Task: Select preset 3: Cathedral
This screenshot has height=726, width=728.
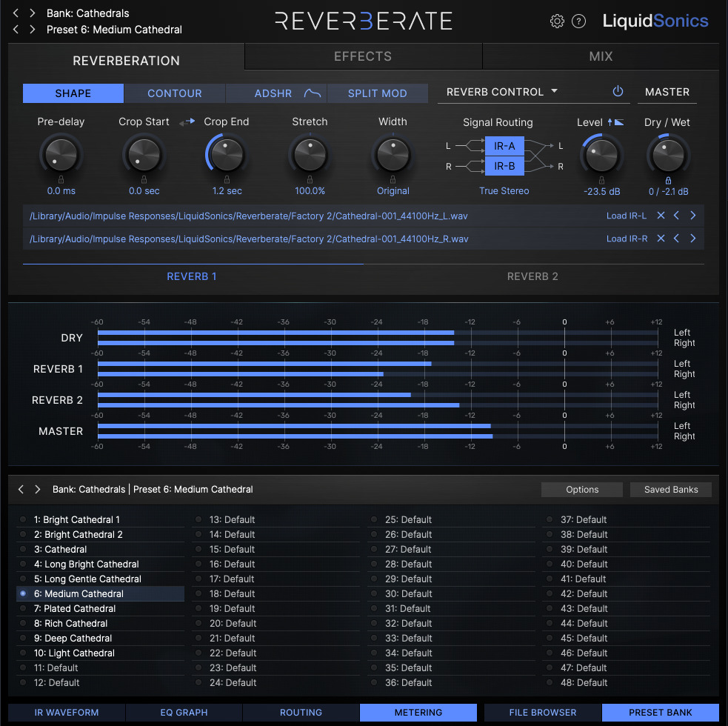Action: coord(100,549)
